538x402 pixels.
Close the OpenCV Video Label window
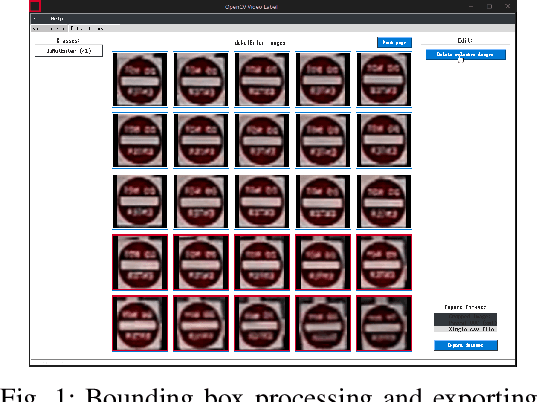(x=507, y=7)
